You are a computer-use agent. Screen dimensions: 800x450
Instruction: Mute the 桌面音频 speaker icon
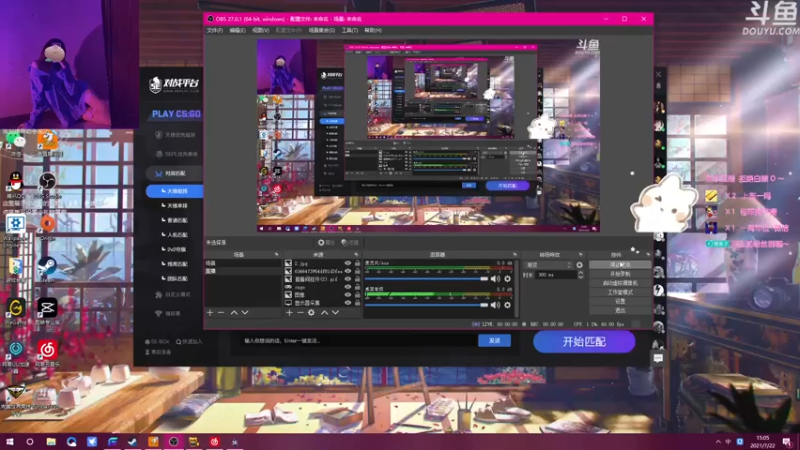[495, 305]
